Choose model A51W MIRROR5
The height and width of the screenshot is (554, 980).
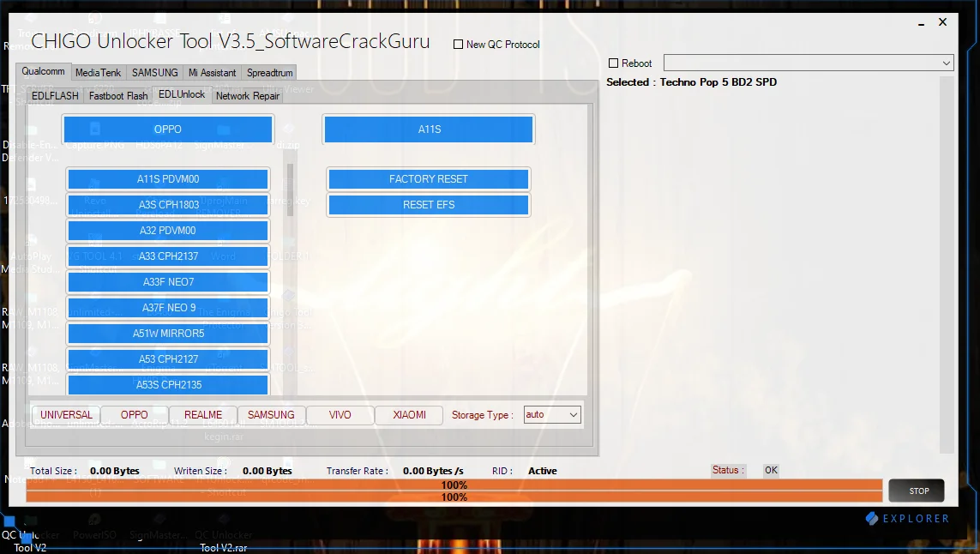click(x=168, y=334)
